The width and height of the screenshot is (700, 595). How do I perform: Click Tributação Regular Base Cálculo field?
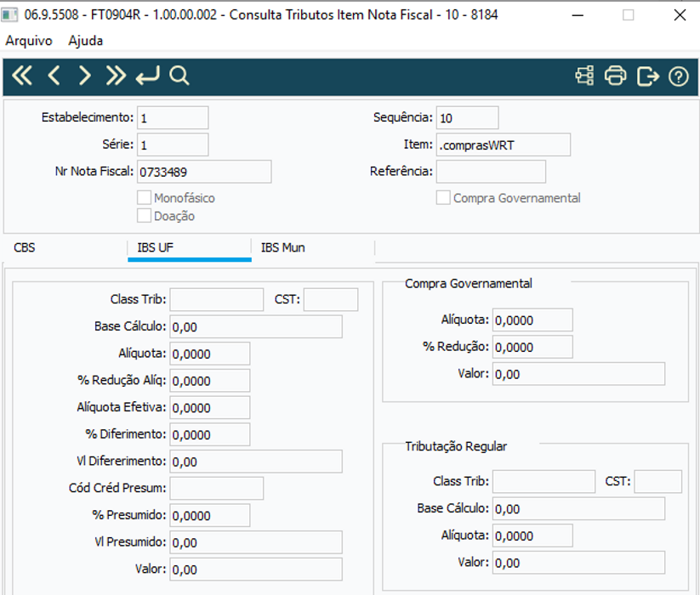click(x=578, y=508)
